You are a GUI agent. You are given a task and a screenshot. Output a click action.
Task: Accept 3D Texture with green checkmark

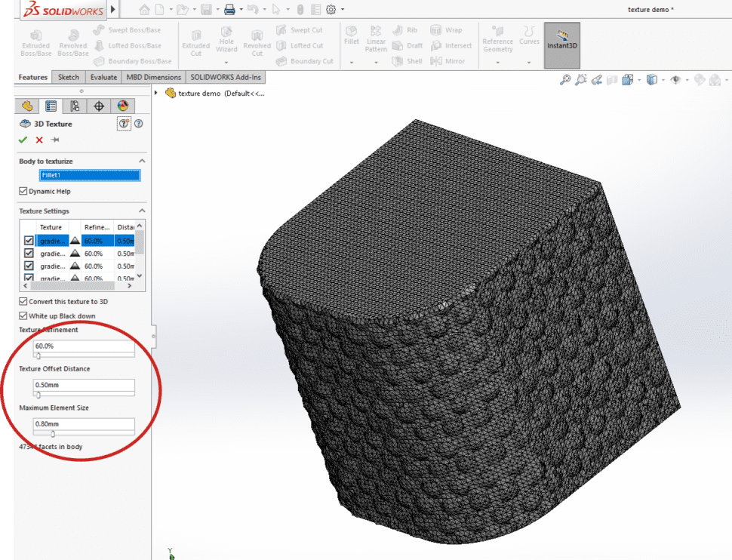[x=21, y=140]
